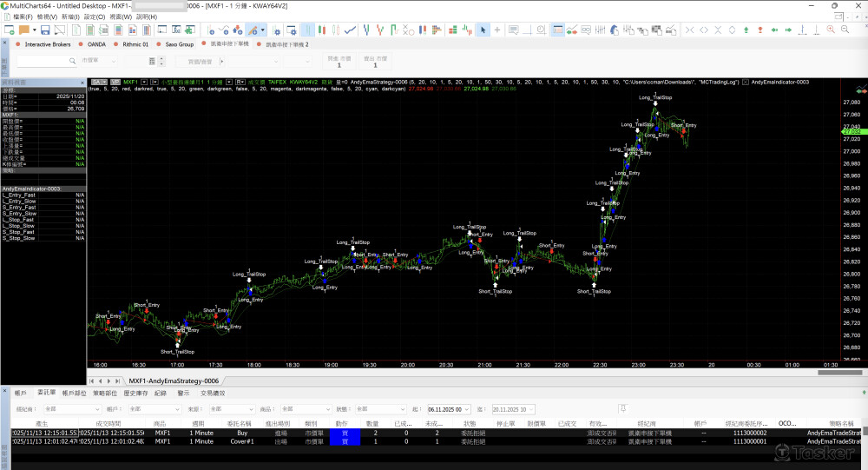Toggle the AndyEmaIndicator-0003 checkbox in status line
This screenshot has height=470, width=868.
[x=746, y=82]
